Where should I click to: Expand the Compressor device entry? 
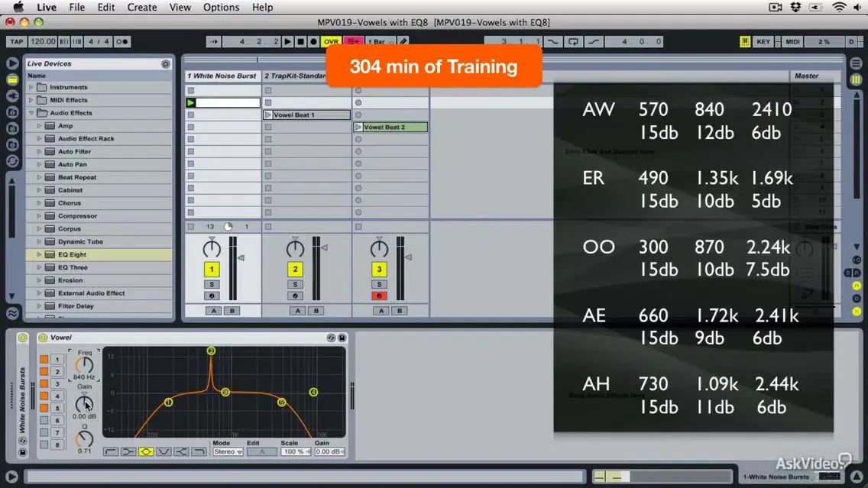click(39, 216)
